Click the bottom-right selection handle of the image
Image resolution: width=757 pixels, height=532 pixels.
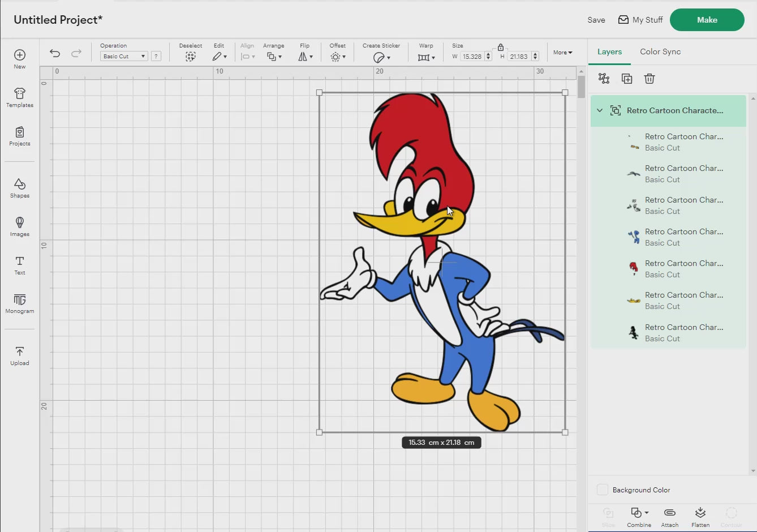tap(565, 432)
